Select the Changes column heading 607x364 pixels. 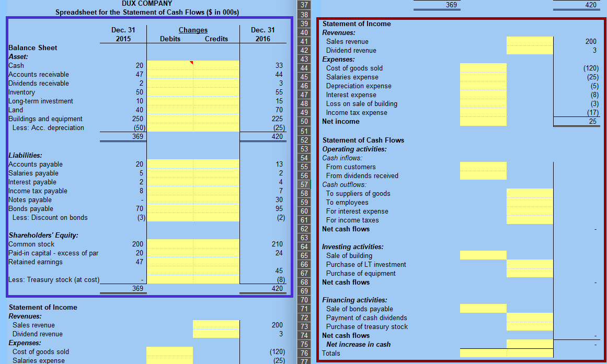click(193, 30)
